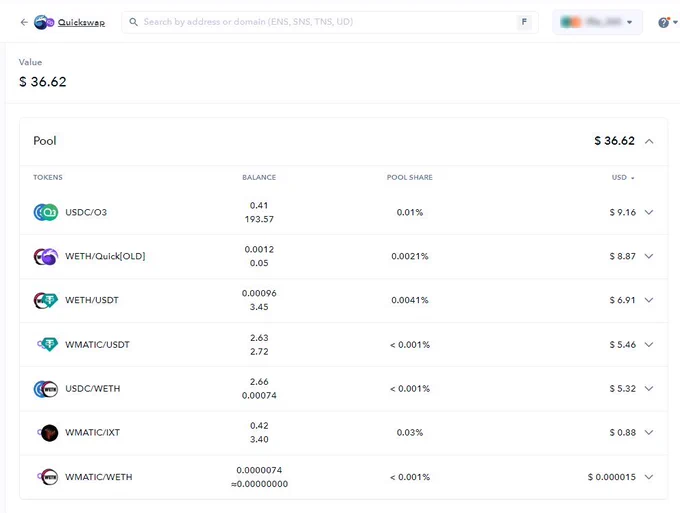Select the USDC/WETH pool name
Image resolution: width=680 pixels, height=513 pixels.
92,389
